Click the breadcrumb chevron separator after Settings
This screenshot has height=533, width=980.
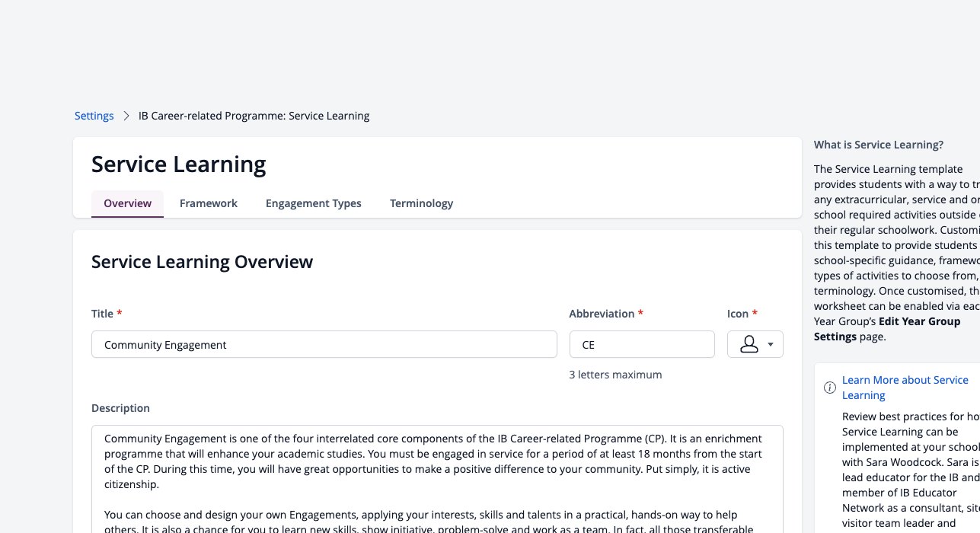click(x=126, y=116)
